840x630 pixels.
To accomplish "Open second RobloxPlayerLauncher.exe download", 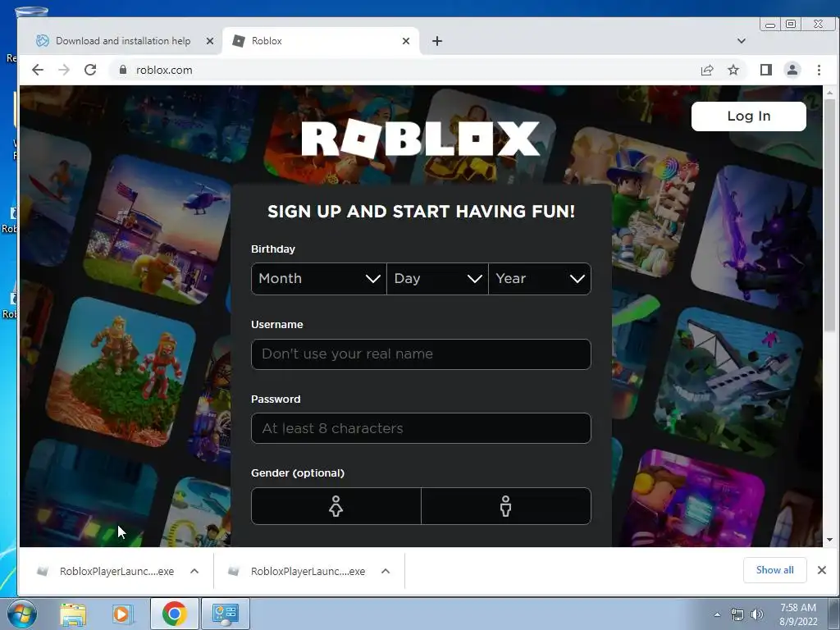I will click(297, 571).
